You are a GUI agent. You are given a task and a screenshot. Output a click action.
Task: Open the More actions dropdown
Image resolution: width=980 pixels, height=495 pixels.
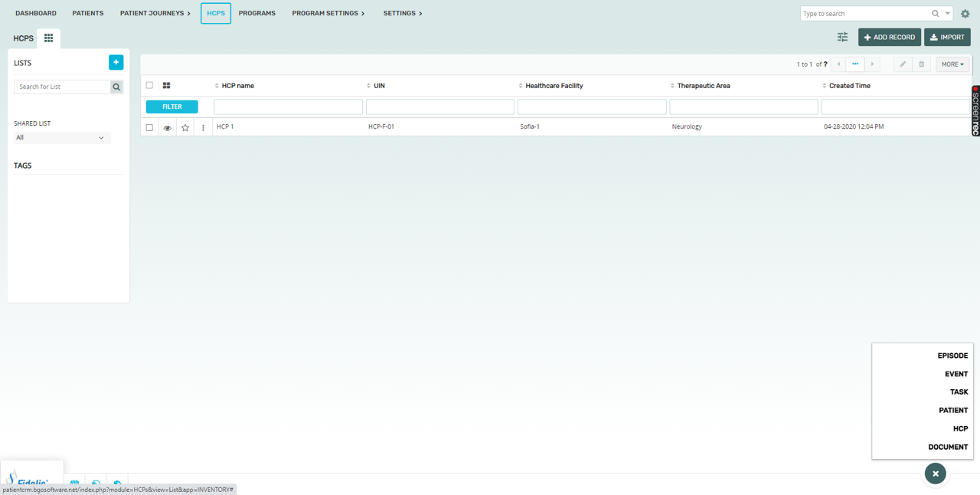click(952, 64)
